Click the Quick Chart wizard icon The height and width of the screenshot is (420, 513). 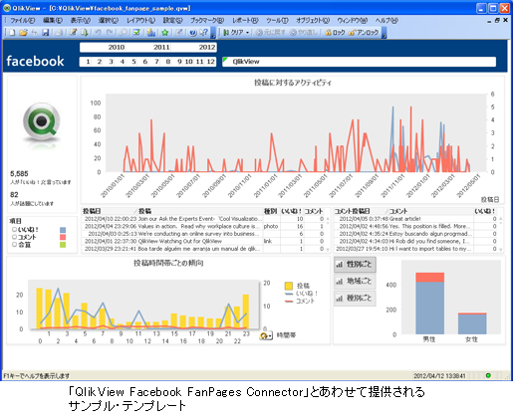click(x=151, y=32)
